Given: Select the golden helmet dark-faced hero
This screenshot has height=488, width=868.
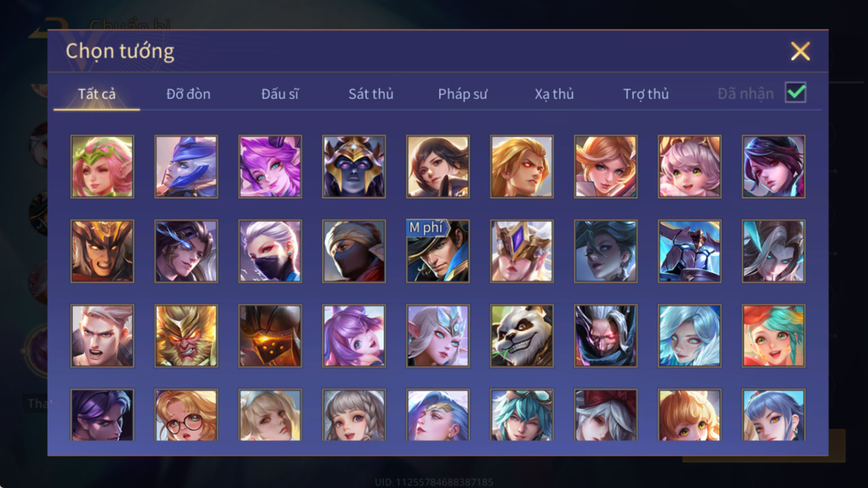Looking at the screenshot, I should click(354, 166).
